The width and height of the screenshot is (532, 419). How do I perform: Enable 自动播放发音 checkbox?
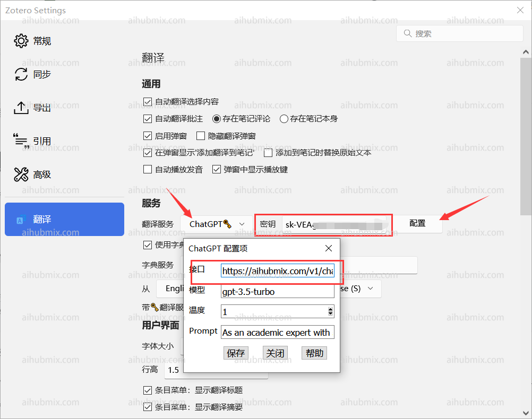[x=148, y=169]
